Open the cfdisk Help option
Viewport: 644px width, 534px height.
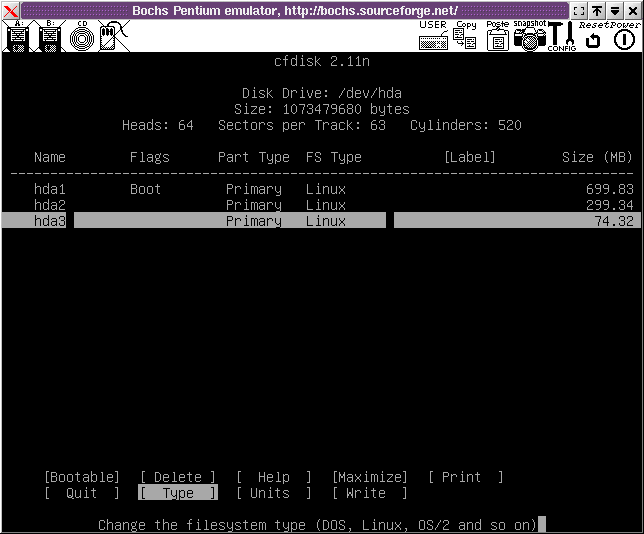point(274,477)
